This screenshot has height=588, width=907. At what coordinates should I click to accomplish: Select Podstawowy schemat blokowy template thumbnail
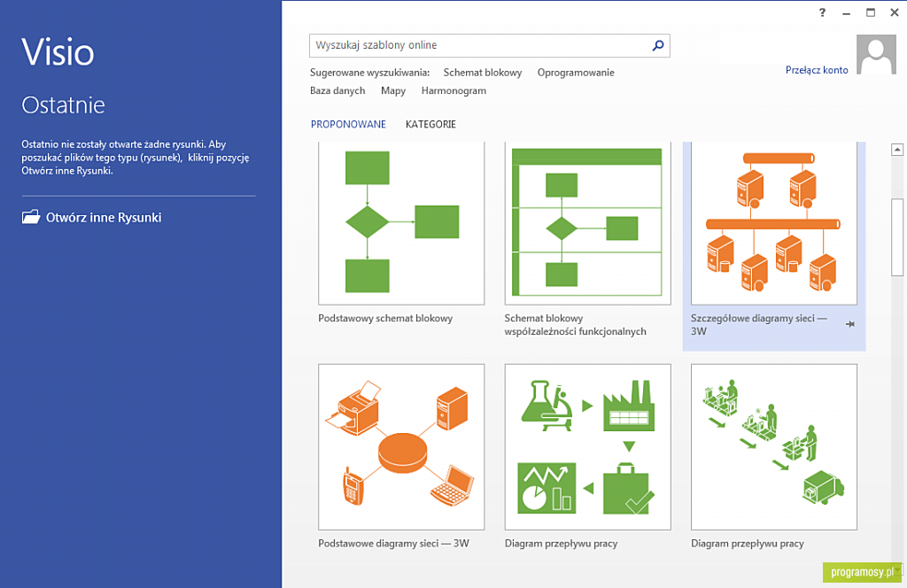tap(401, 223)
